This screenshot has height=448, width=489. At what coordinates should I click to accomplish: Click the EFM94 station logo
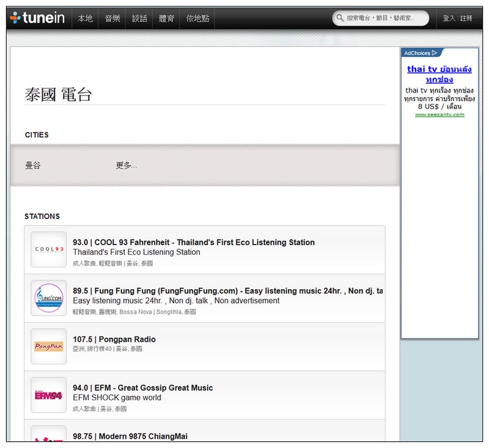[48, 395]
